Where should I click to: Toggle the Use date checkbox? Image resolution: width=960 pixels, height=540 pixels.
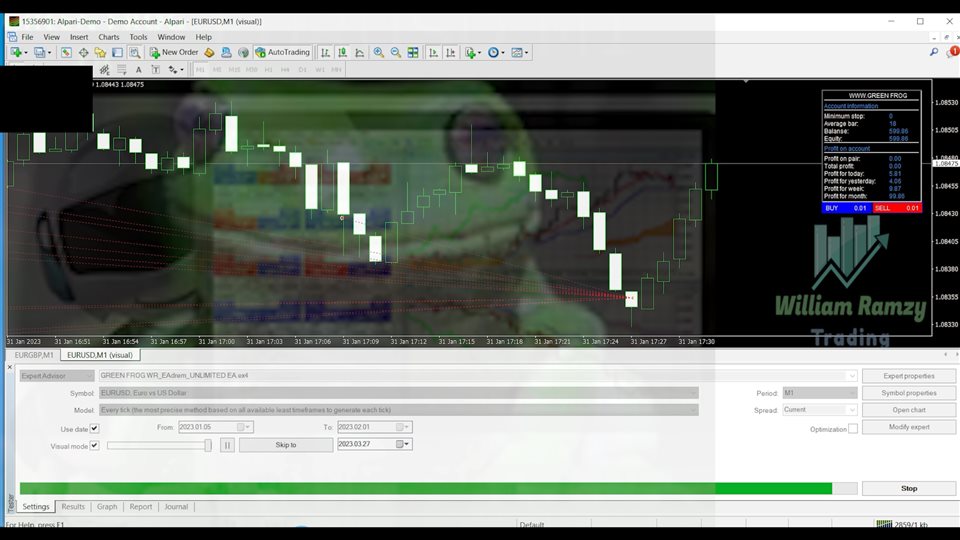(x=94, y=429)
